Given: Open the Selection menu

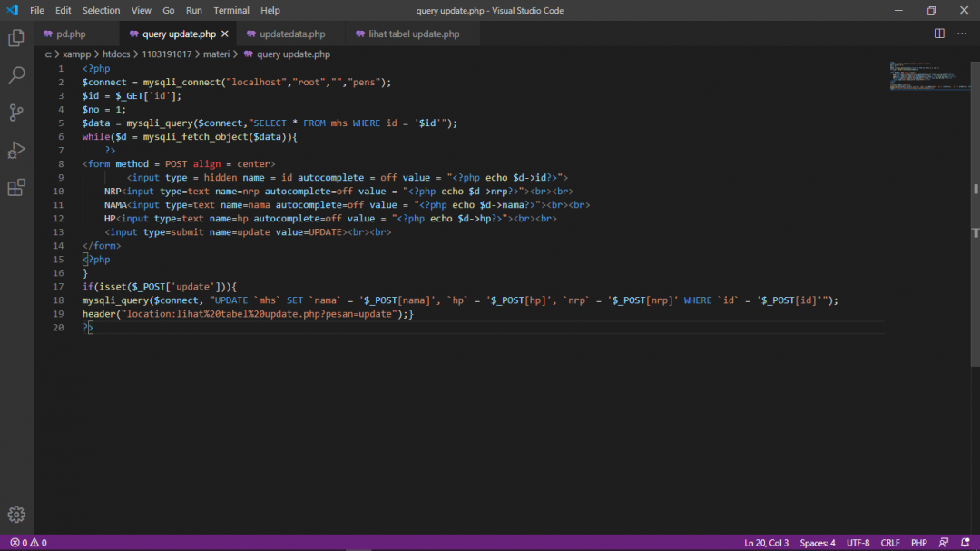Looking at the screenshot, I should (101, 10).
